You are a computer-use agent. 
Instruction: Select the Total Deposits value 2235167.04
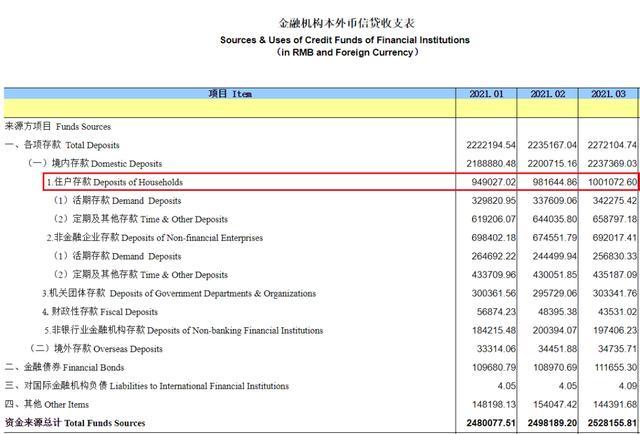(552, 145)
